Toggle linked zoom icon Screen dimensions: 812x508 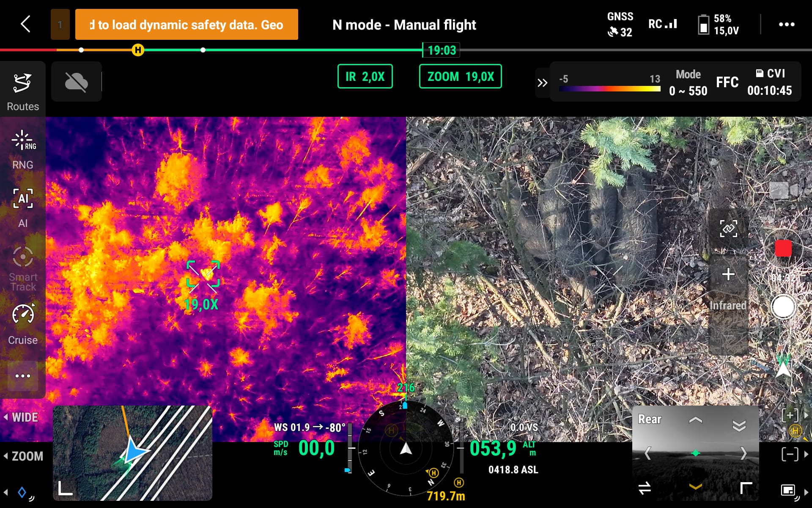pyautogui.click(x=728, y=229)
